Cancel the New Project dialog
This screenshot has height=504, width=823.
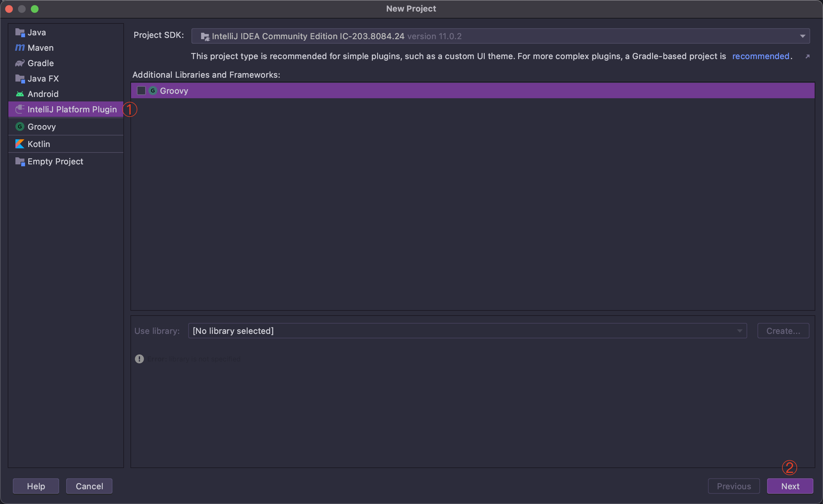[x=89, y=486]
